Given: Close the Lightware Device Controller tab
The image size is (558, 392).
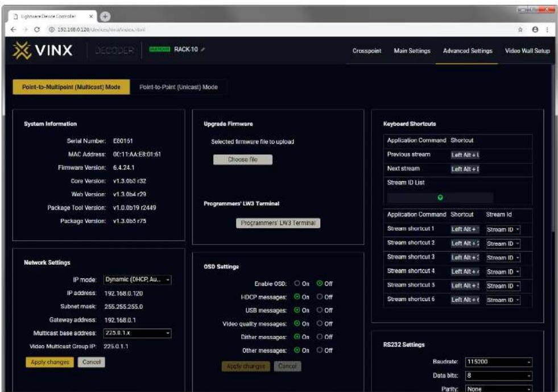Looking at the screenshot, I should coord(91,16).
